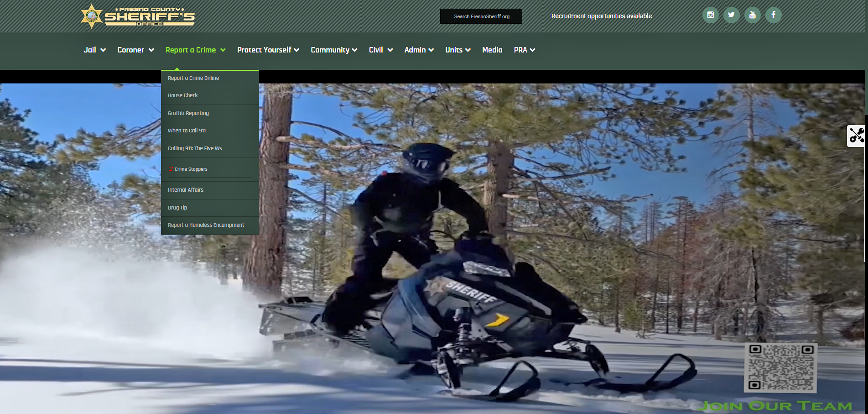Open the Crime Stoppers entry
Viewport: 868px width, 414px height.
coord(210,169)
